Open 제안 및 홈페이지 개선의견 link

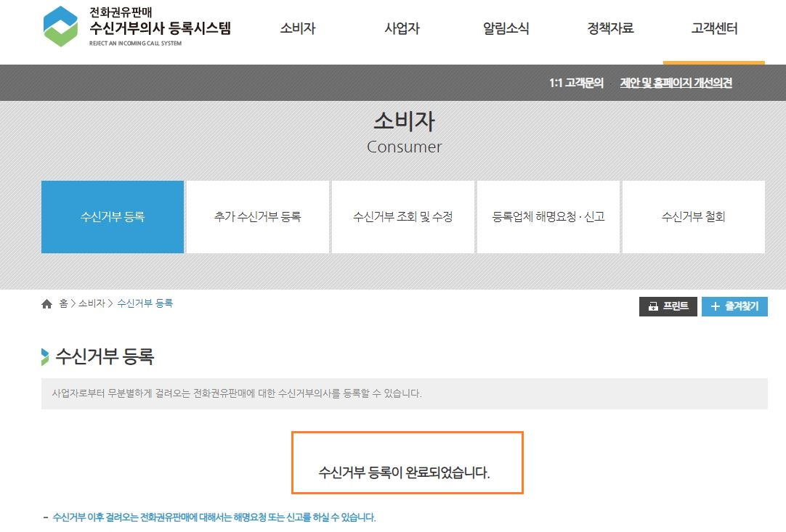676,83
